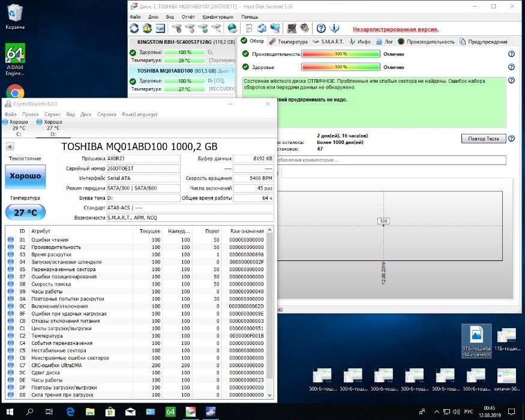Click CrystalDiskInfo back arrow disk navigation button
Screen dimensions: 525x420
10,146
